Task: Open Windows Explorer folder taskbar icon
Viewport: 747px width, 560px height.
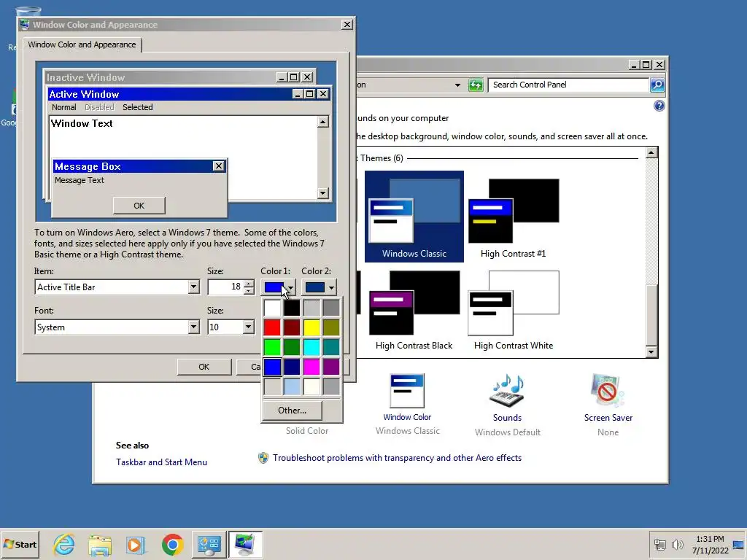Action: pos(99,544)
